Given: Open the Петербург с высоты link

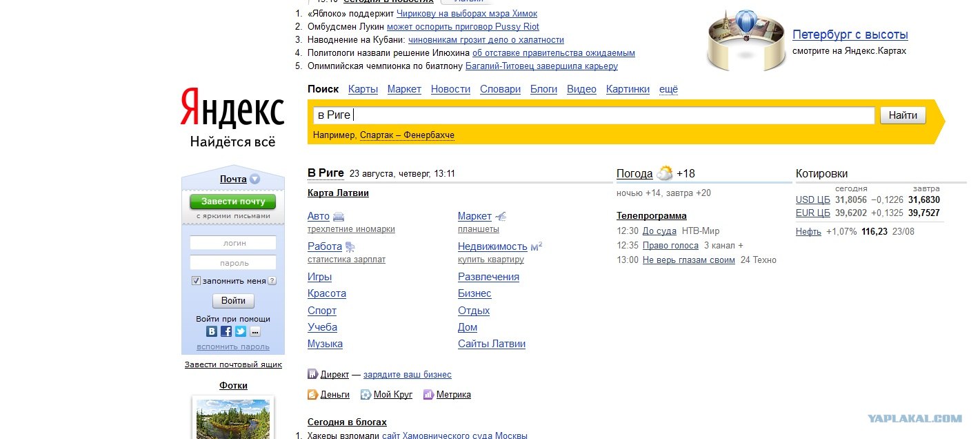Looking at the screenshot, I should 850,35.
